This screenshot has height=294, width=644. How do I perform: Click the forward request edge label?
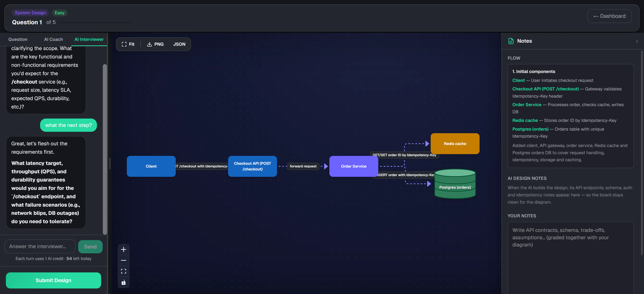303,166
